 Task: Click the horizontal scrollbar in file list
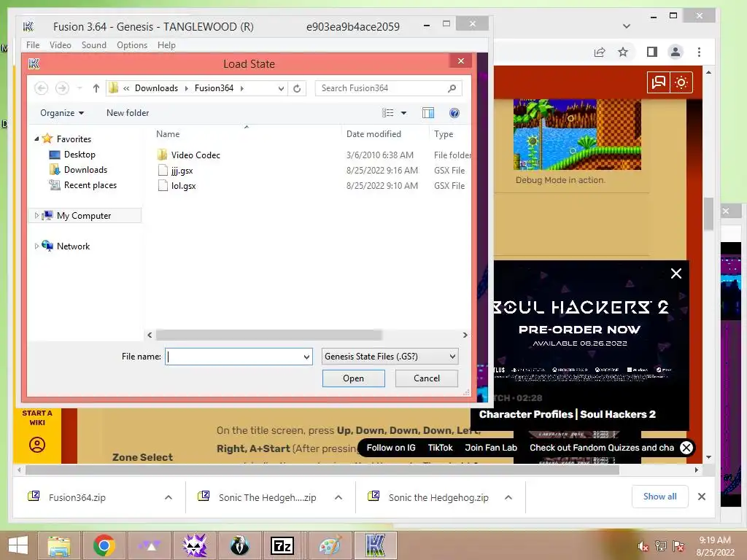click(268, 335)
